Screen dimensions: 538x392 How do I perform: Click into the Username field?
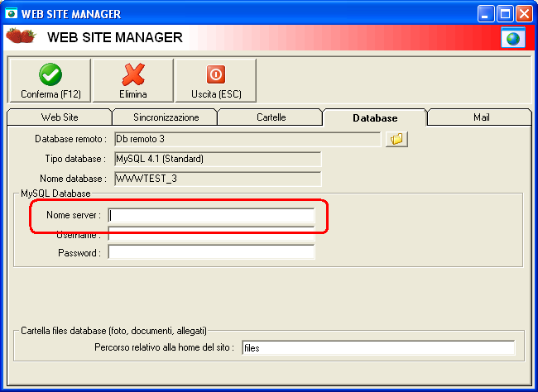(x=211, y=234)
